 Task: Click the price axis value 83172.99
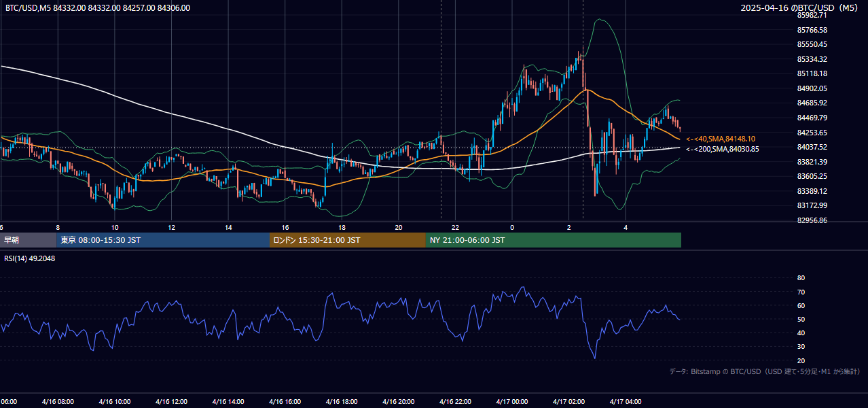click(812, 205)
